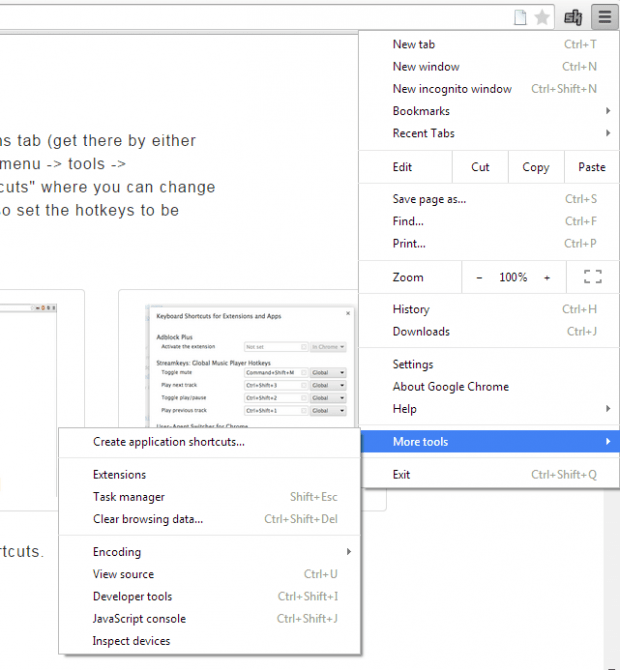Viewport: 620px width, 670px height.
Task: Expand the More tools submenu arrow
Action: pyautogui.click(x=608, y=441)
